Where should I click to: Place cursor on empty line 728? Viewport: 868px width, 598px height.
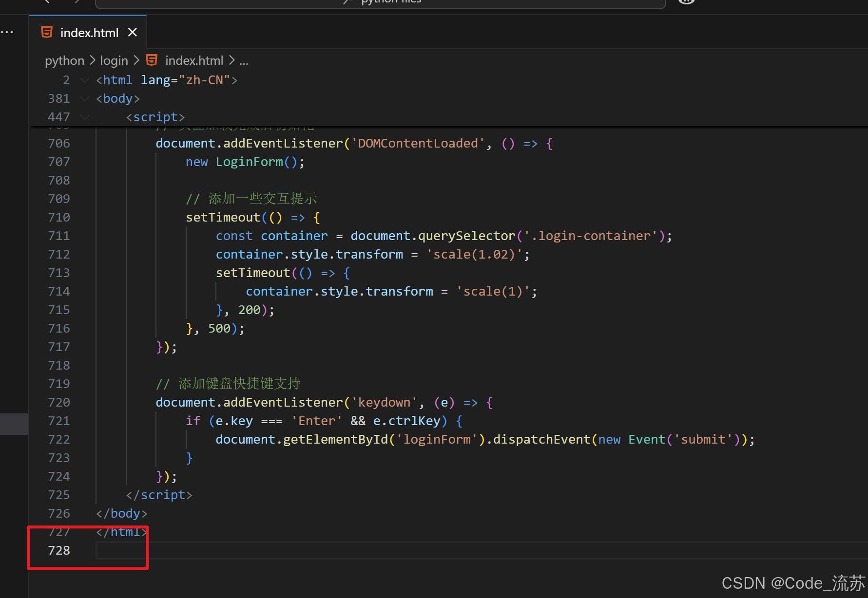[x=482, y=550]
